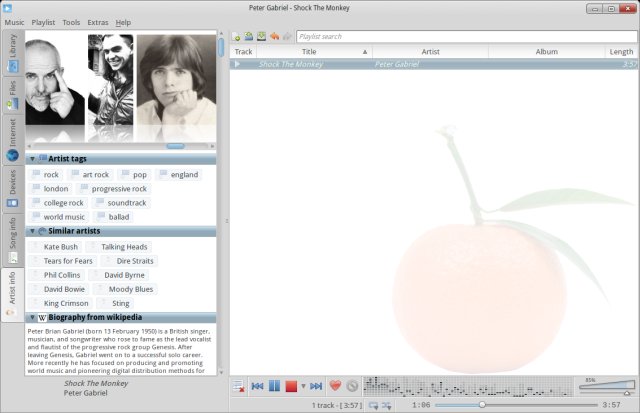Open the stop button dropdown arrow

tap(303, 386)
